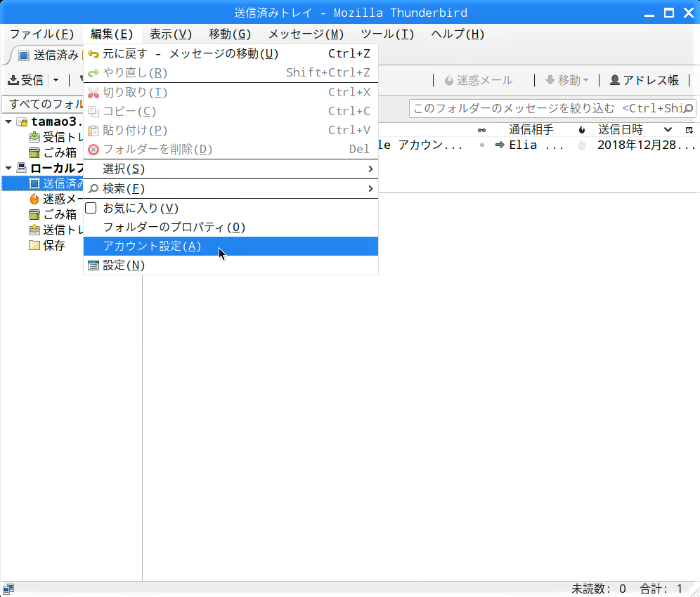This screenshot has width=700, height=597.
Task: Maximize the Thunderbird window
Action: click(669, 13)
